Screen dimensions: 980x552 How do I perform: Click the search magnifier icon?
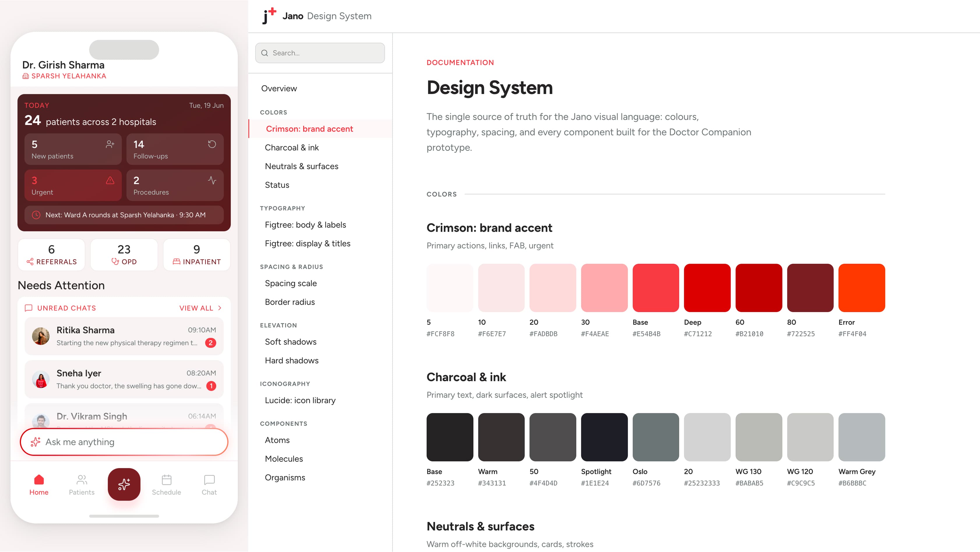point(264,53)
